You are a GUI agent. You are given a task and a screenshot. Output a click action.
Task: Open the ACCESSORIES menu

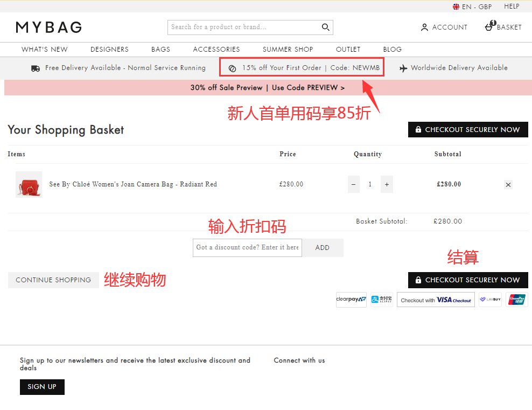[216, 49]
